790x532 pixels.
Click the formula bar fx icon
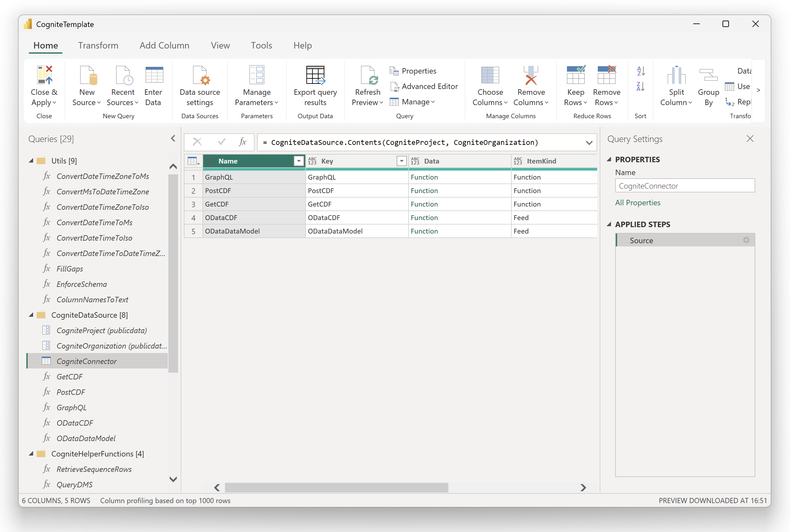coord(242,142)
